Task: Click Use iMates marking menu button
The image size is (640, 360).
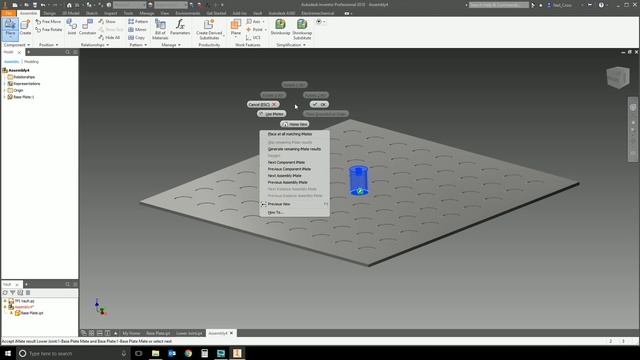Action: tap(271, 114)
